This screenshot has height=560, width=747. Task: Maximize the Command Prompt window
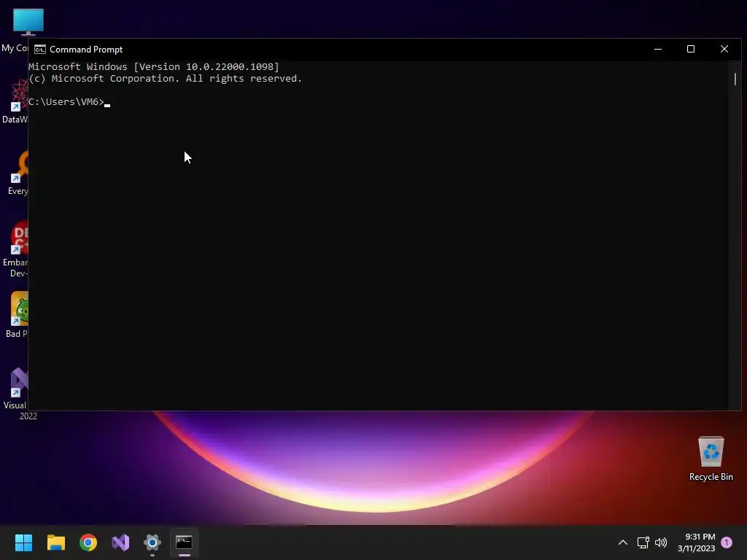691,49
